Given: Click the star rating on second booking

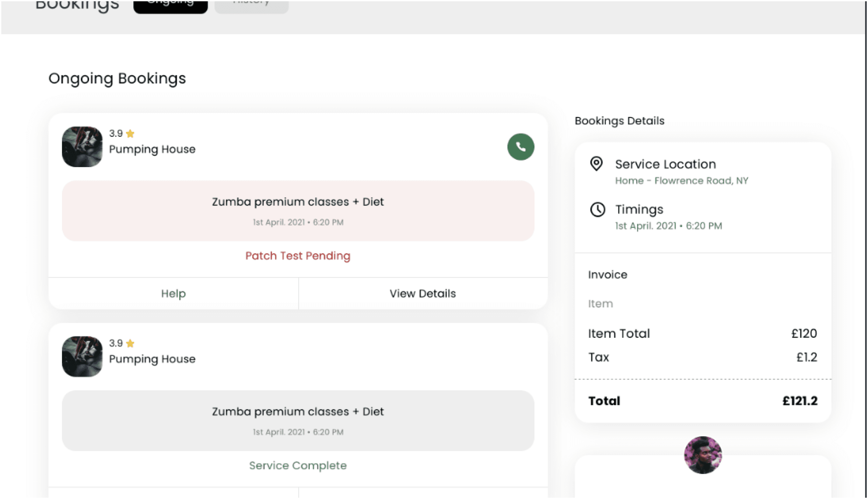Looking at the screenshot, I should [x=130, y=343].
